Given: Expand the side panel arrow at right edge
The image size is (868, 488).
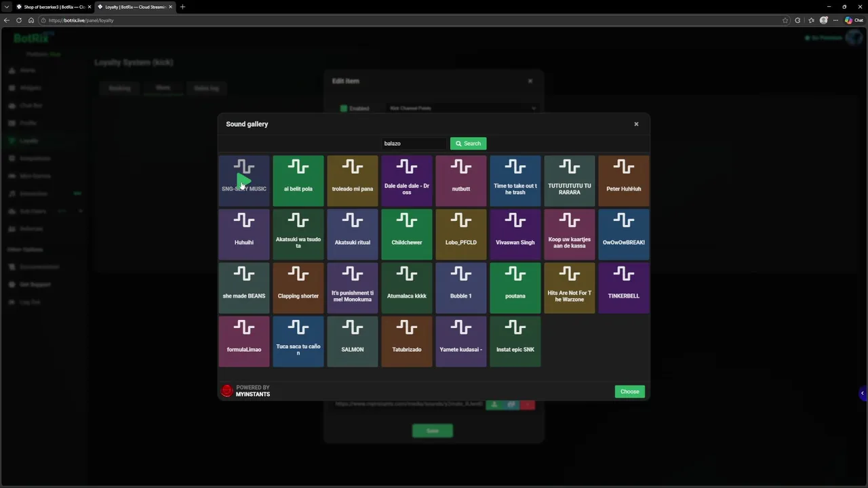Looking at the screenshot, I should [x=863, y=393].
